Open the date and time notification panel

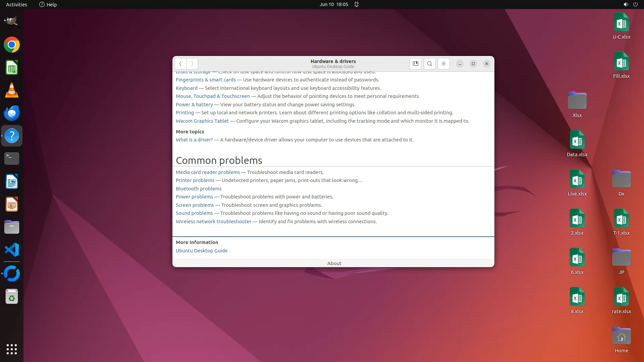pyautogui.click(x=334, y=4)
